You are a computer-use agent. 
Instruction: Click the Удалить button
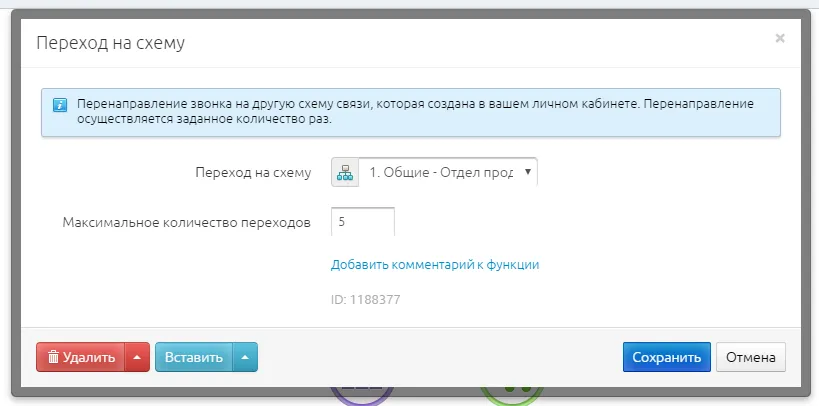tap(80, 357)
